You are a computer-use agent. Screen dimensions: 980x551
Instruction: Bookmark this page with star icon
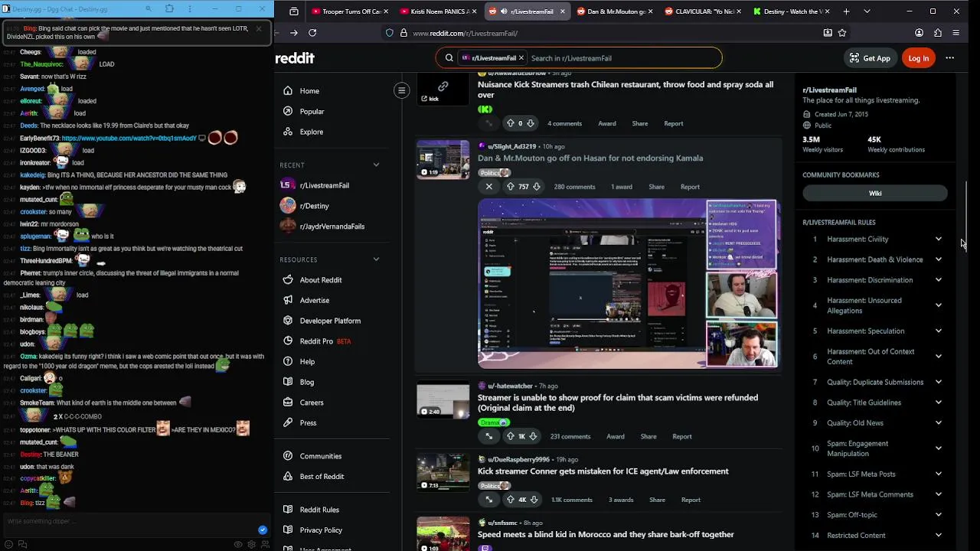click(x=842, y=33)
